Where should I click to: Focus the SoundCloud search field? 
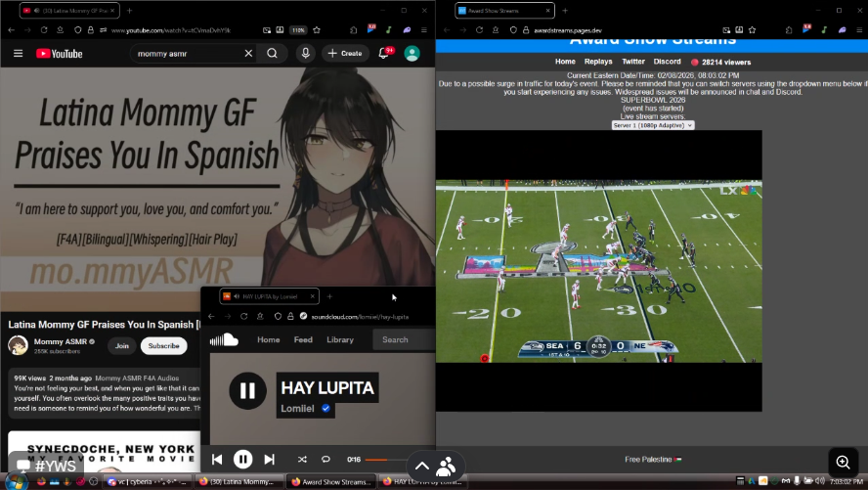[x=405, y=339]
